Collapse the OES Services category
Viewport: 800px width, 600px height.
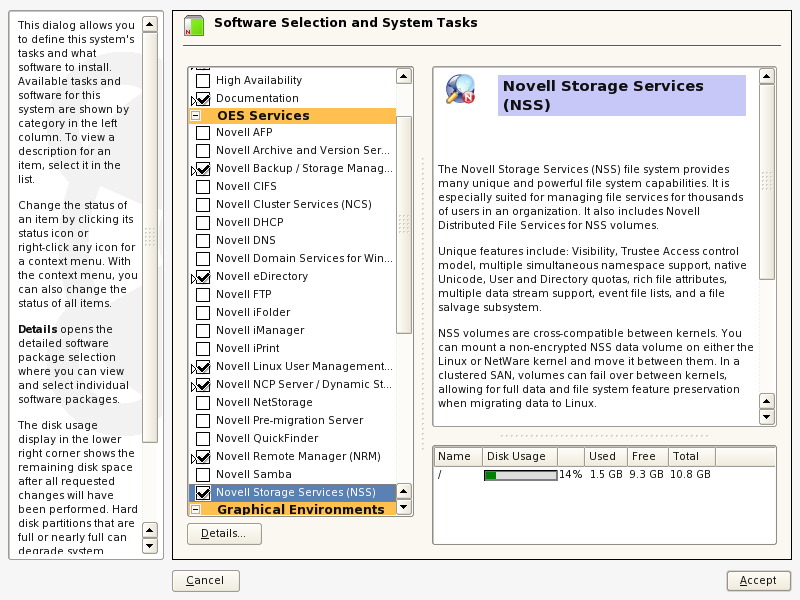click(194, 115)
